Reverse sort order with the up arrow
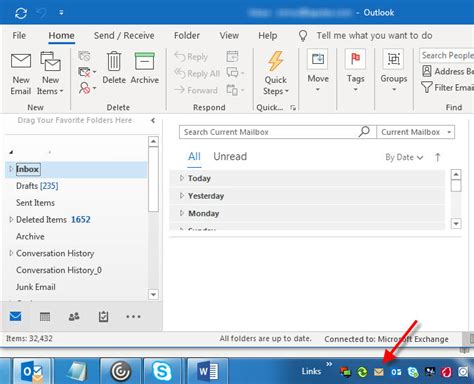Viewport: 474px width, 384px height. tap(438, 157)
